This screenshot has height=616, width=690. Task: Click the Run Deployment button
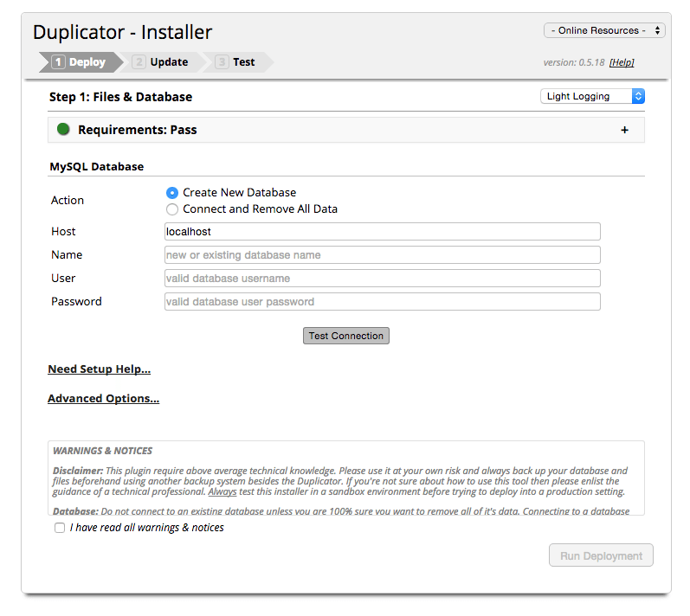pyautogui.click(x=601, y=555)
